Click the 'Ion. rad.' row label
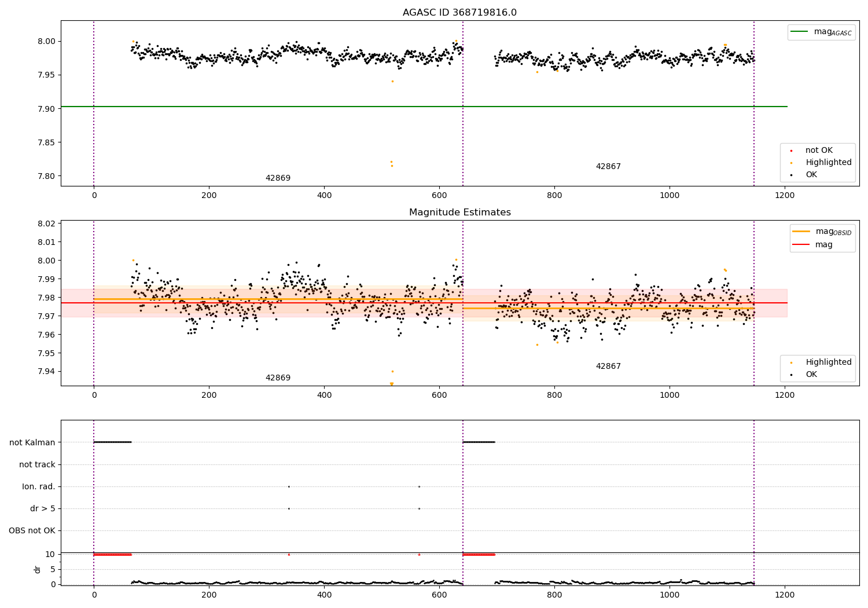868x608 pixels. (39, 487)
